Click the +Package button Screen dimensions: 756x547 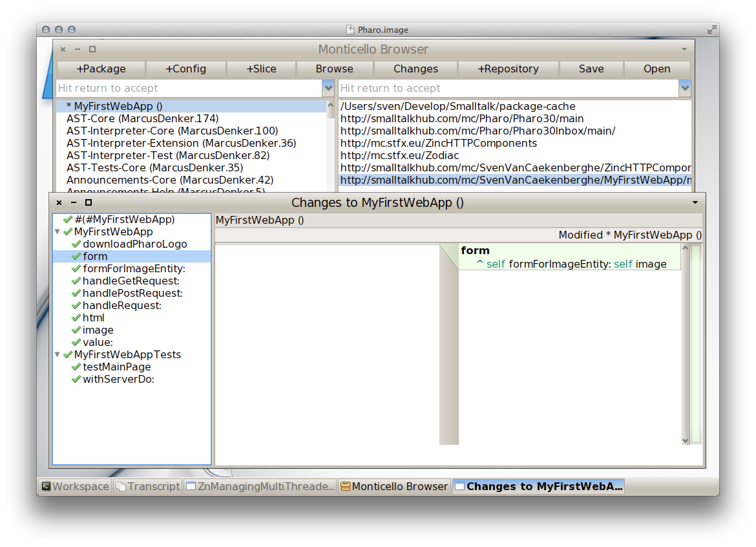click(x=101, y=69)
